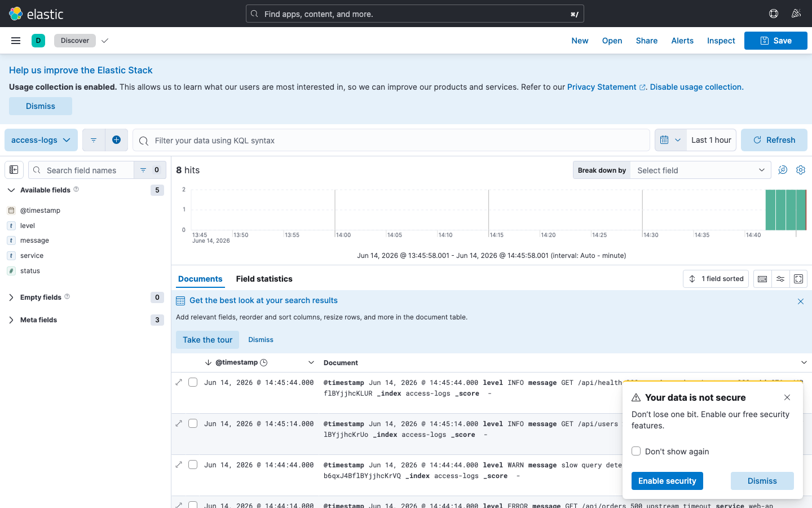Select the Documents tab

click(x=200, y=279)
